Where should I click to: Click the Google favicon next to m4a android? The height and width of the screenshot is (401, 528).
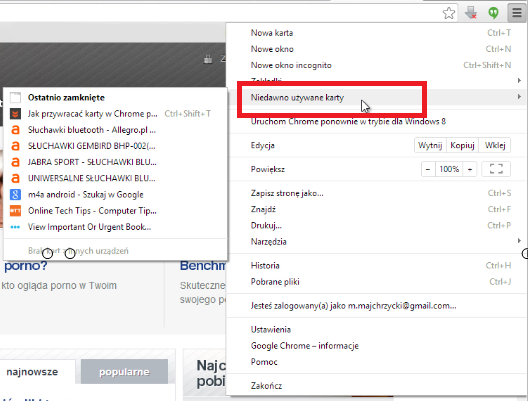point(15,194)
